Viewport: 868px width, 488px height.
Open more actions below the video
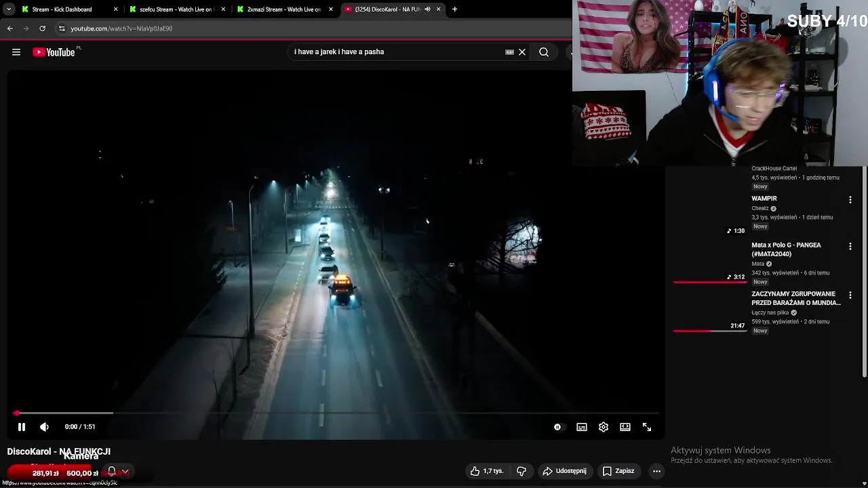(x=656, y=471)
